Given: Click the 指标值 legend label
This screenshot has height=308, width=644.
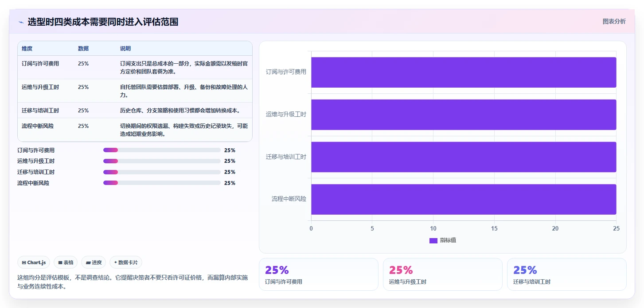Looking at the screenshot, I should [x=448, y=240].
